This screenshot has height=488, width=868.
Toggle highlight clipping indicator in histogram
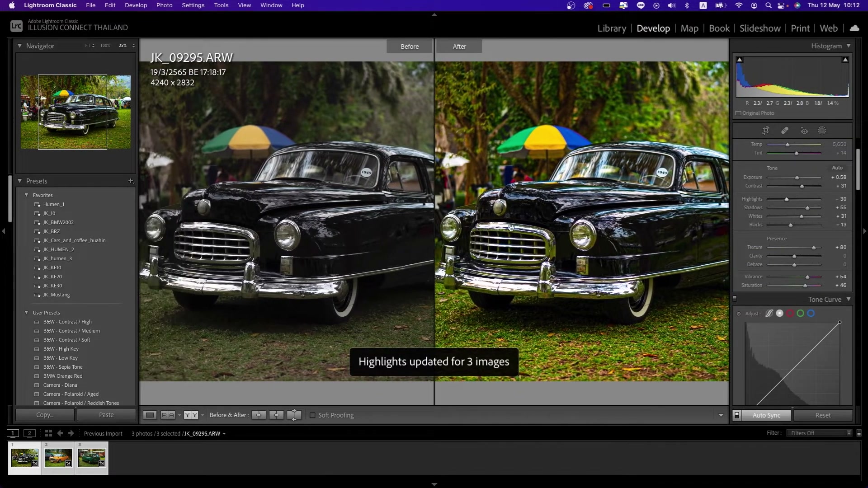[845, 60]
